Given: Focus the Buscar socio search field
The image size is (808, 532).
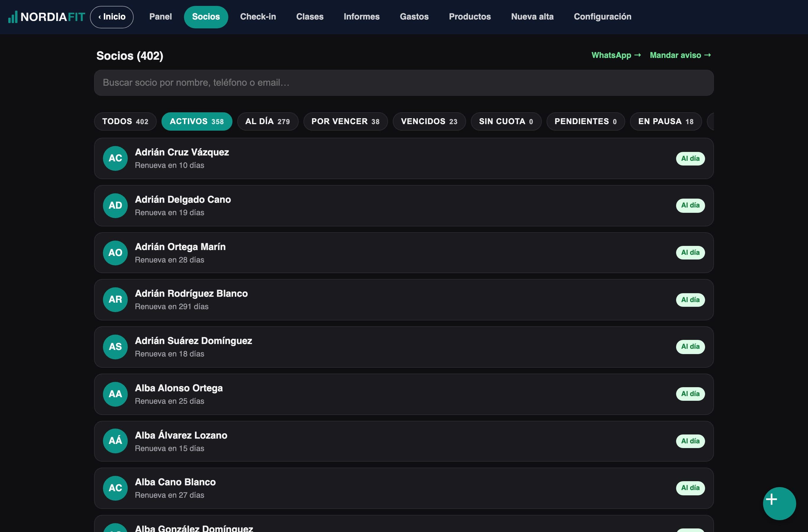Looking at the screenshot, I should [404, 83].
